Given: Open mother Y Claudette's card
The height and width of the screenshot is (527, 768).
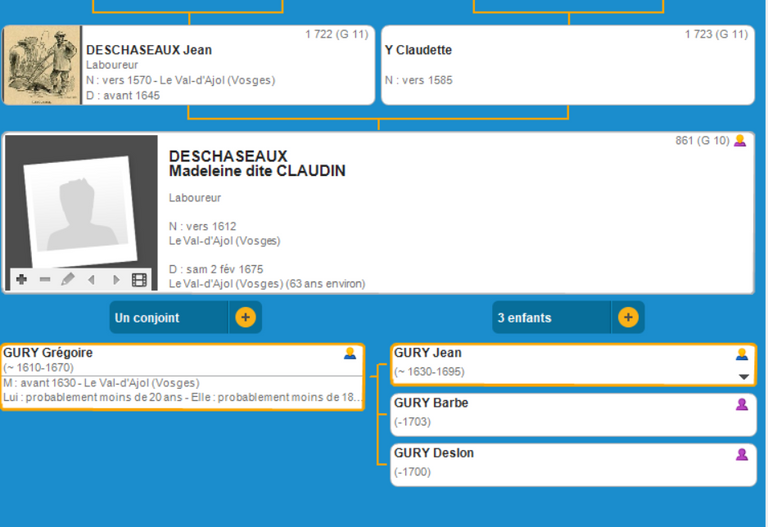Looking at the screenshot, I should 567,66.
